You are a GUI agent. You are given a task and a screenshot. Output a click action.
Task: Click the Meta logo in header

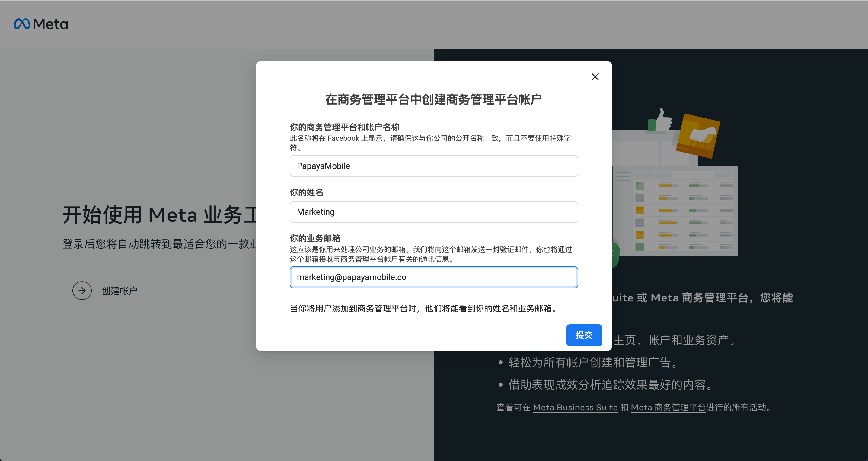coord(41,24)
